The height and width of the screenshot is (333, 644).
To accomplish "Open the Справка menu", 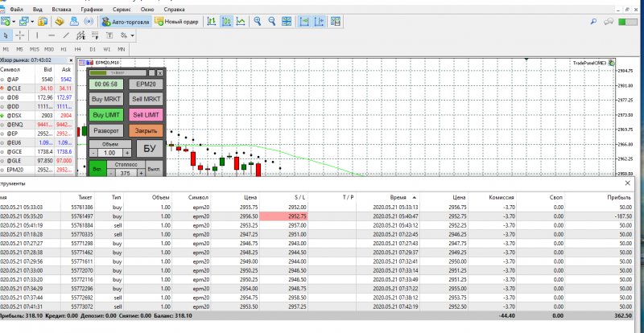I will pyautogui.click(x=174, y=9).
